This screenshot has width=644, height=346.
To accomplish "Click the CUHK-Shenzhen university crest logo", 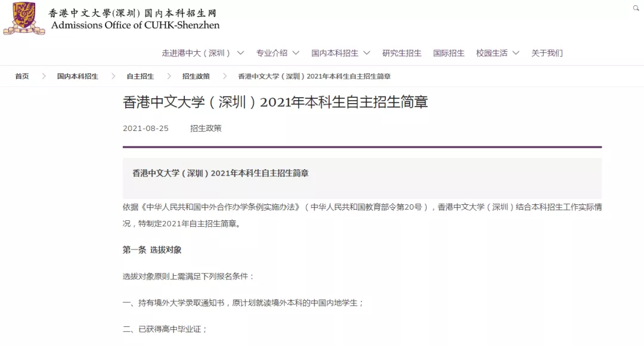I will [24, 18].
